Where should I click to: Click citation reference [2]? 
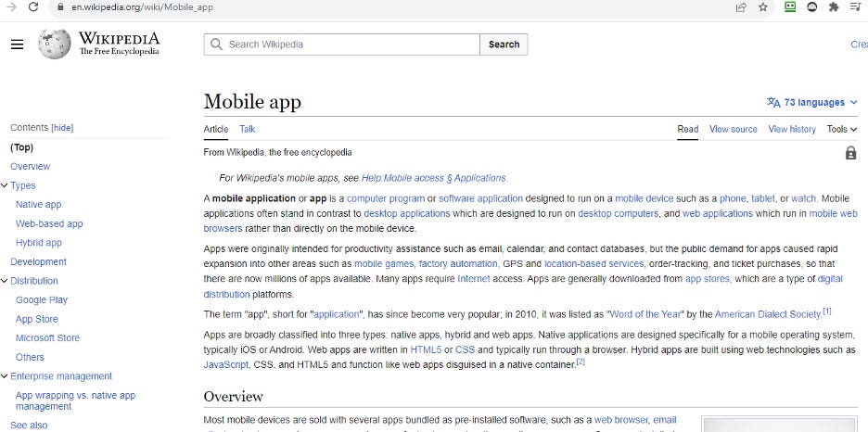pos(581,362)
